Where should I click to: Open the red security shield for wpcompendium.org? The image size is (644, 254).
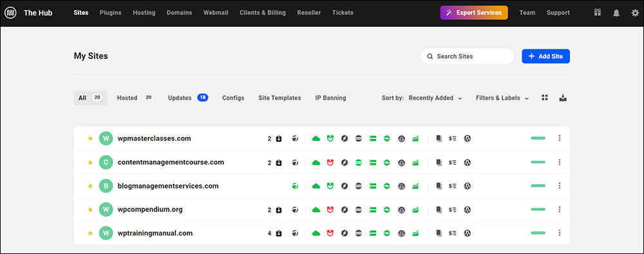pos(330,210)
